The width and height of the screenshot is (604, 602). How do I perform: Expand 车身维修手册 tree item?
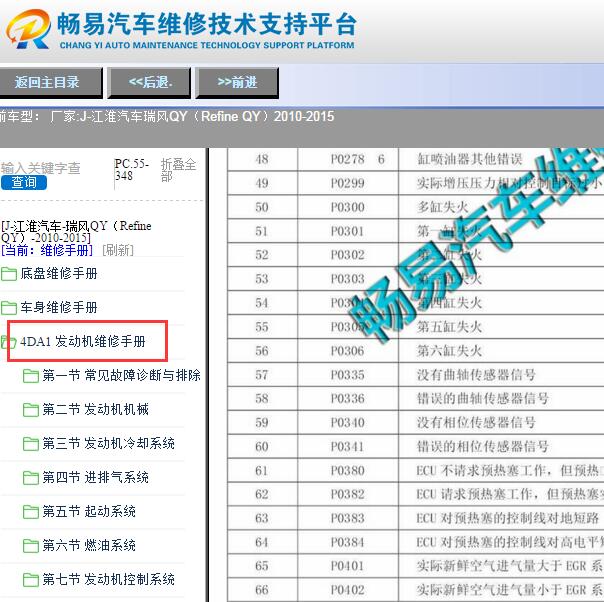(x=59, y=307)
